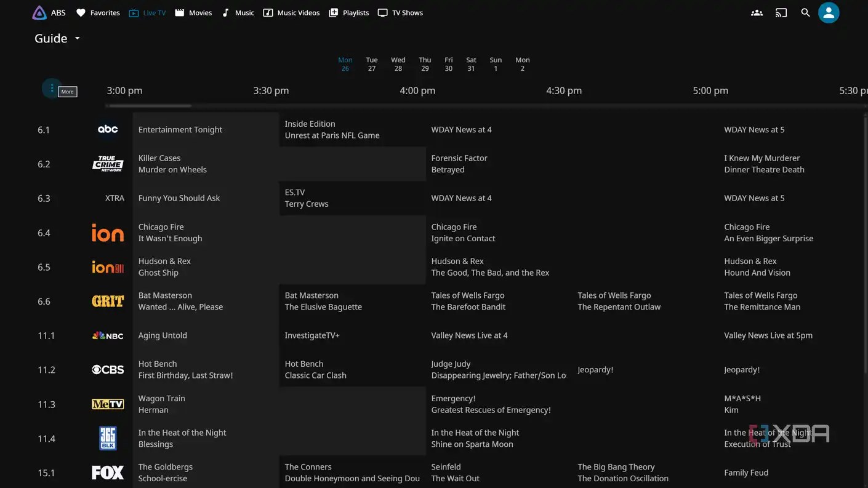
Task: Open Wagon Train Herman program
Action: 279,404
